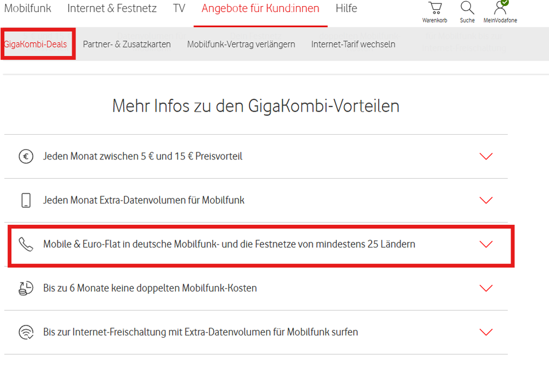Open the MeinVodafone account icon

[x=501, y=7]
